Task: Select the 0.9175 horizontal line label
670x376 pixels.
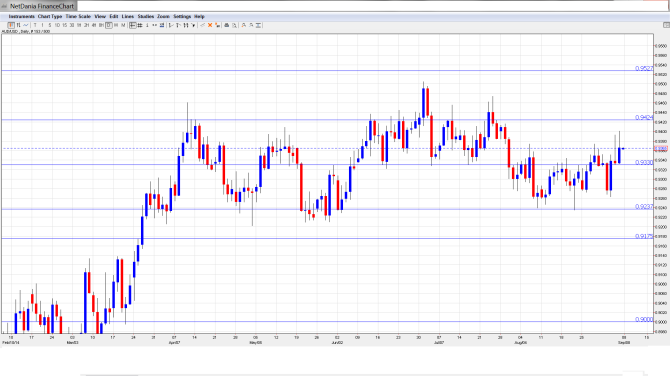Action: (644, 236)
